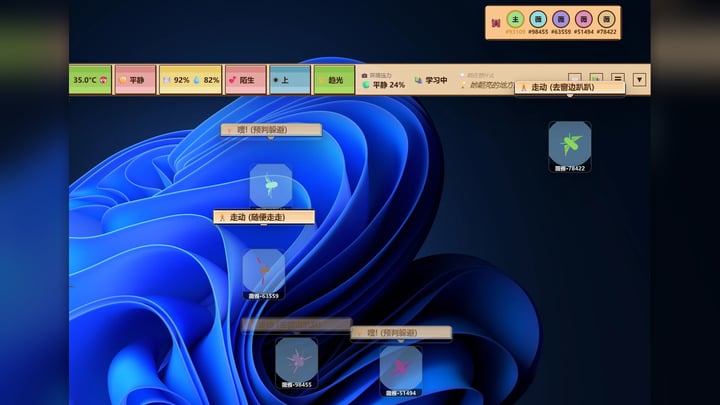Click the lightbulb hint icon on status bar
720x405 pixels.
463,85
